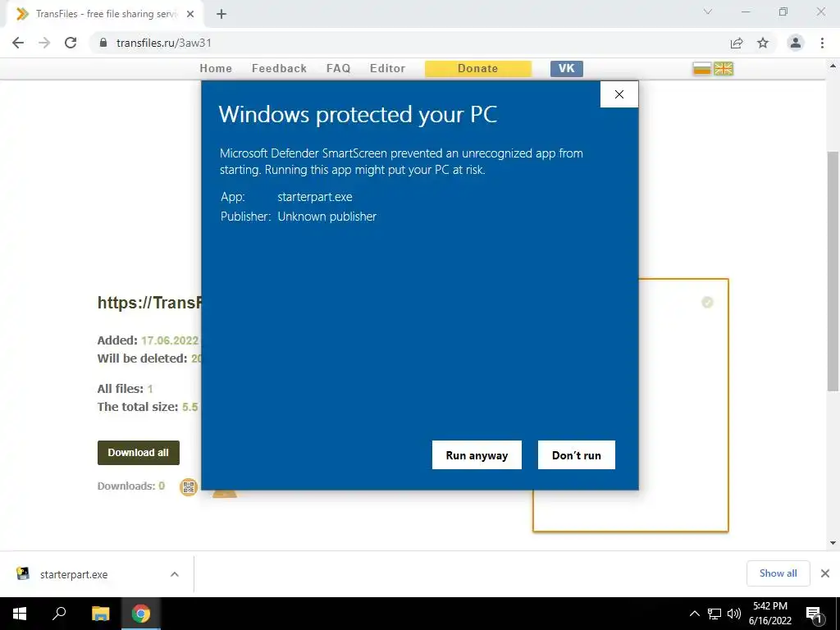Click the Added date 17.06.2022
Image resolution: width=840 pixels, height=630 pixels.
170,340
